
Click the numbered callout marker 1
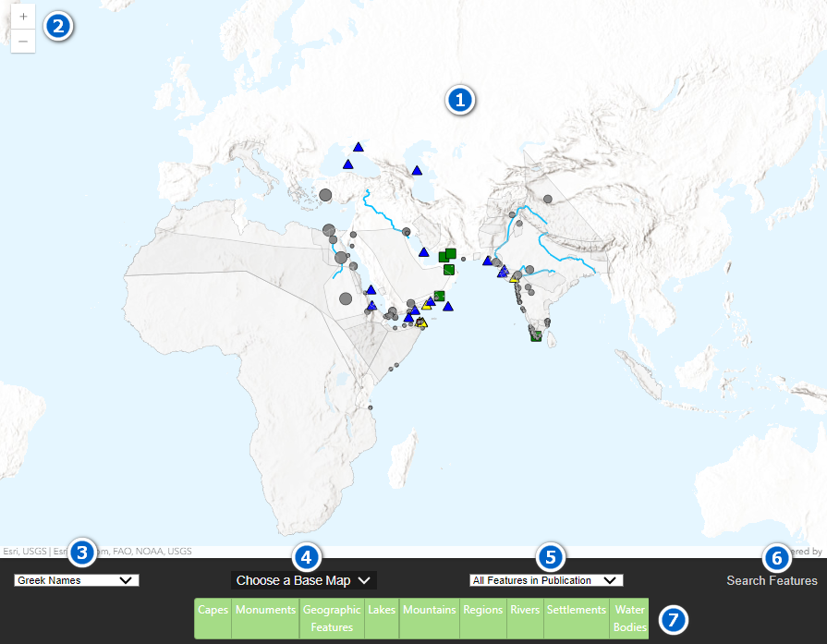click(460, 99)
